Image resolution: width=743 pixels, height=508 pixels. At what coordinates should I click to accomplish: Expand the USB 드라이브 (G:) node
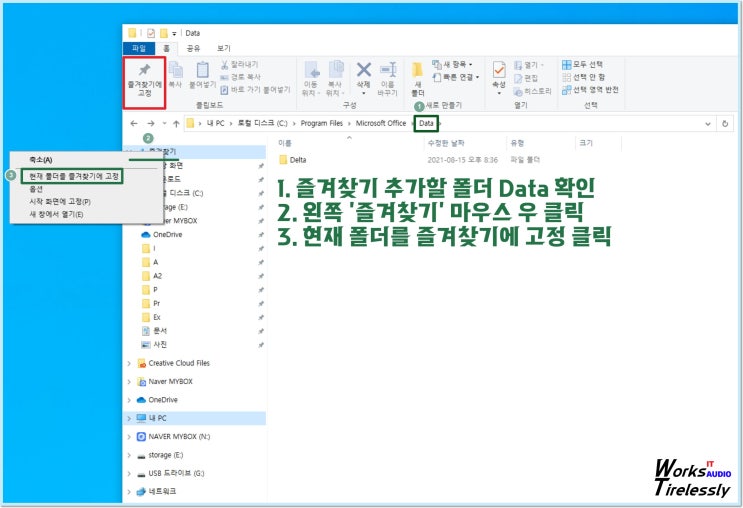click(x=129, y=473)
